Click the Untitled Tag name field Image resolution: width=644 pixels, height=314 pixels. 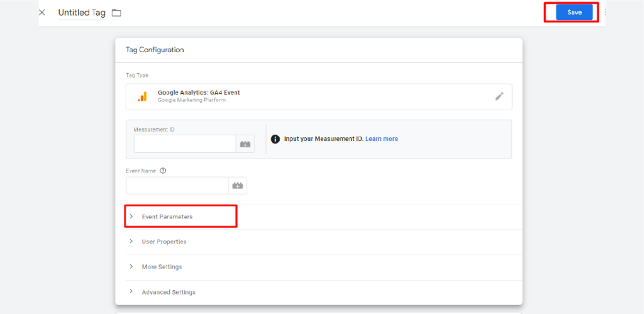click(82, 13)
